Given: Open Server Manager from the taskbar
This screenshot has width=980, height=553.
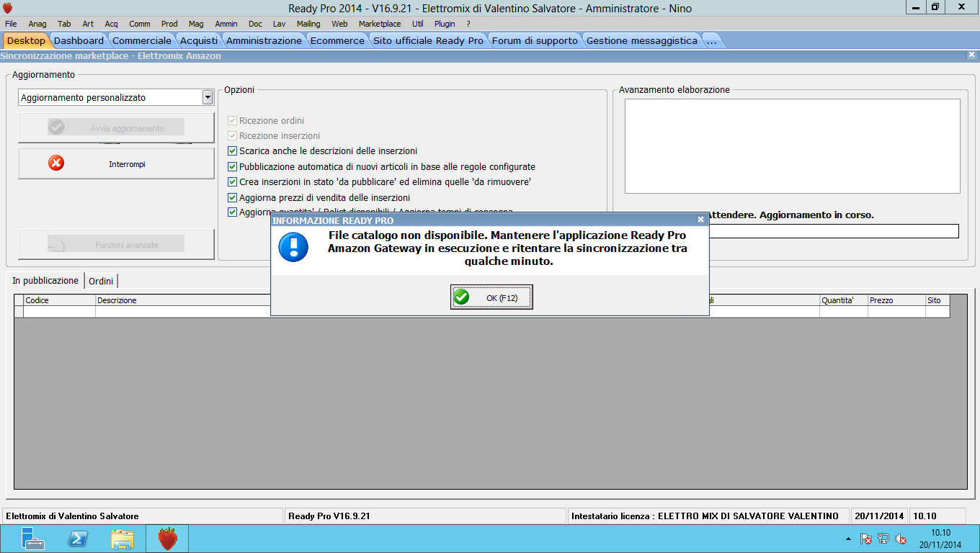Looking at the screenshot, I should (33, 539).
